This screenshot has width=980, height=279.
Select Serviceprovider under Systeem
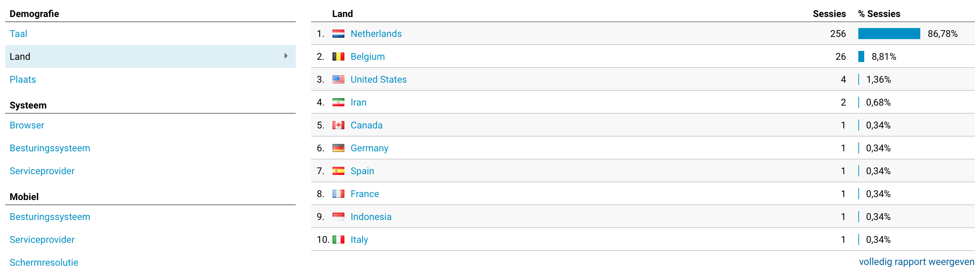42,171
